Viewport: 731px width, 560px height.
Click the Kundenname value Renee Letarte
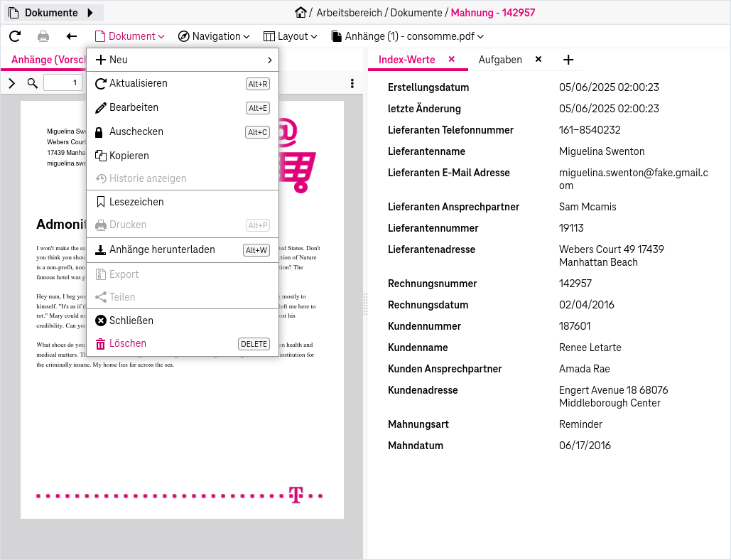pos(590,348)
